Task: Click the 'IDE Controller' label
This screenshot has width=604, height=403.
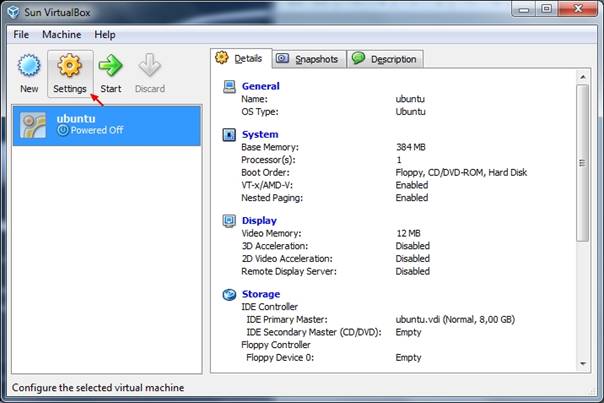Action: pyautogui.click(x=269, y=307)
